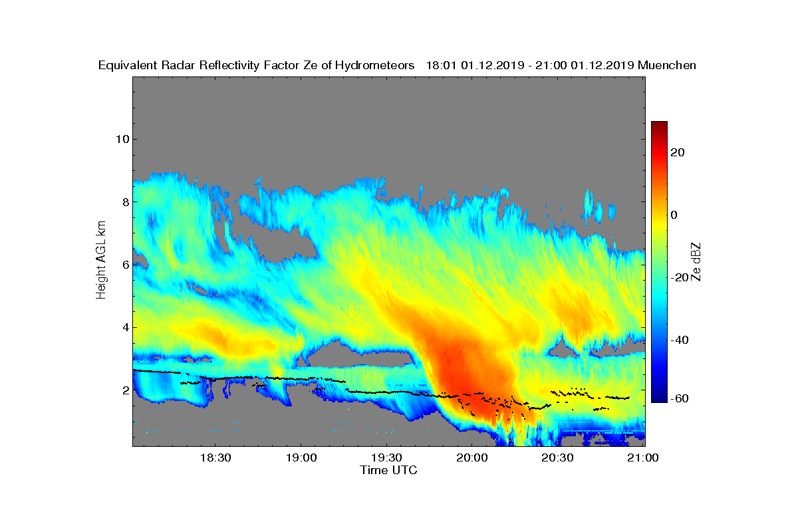798x532 pixels.
Task: Click the "Time UTC" axis label
Action: [x=389, y=470]
